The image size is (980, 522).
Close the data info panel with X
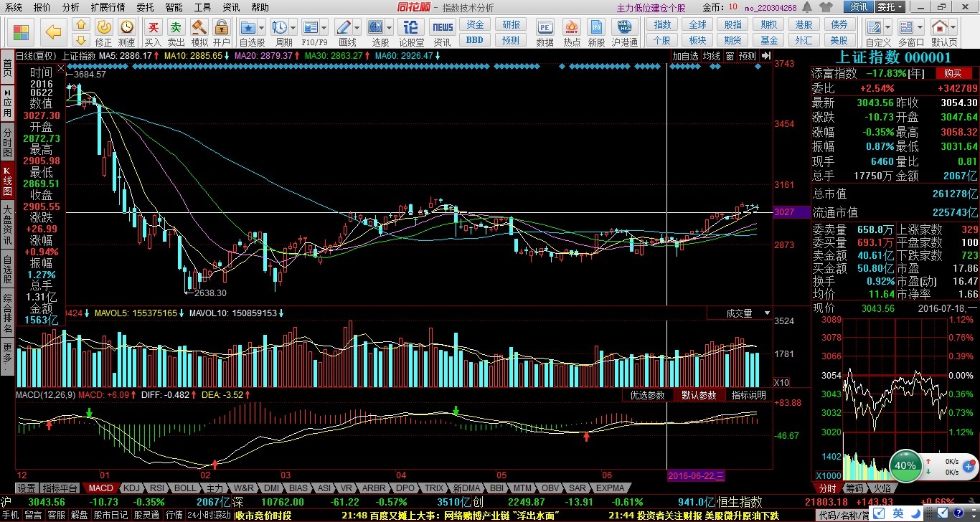tap(60, 67)
